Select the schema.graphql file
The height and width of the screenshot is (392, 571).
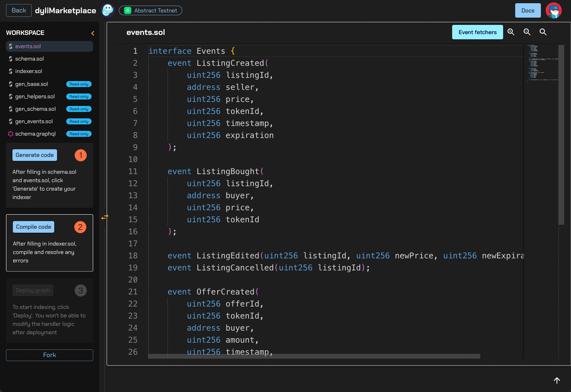pyautogui.click(x=35, y=134)
